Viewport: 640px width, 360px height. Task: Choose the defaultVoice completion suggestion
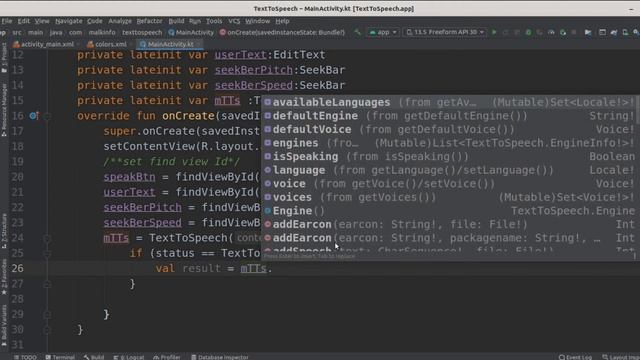pyautogui.click(x=448, y=129)
